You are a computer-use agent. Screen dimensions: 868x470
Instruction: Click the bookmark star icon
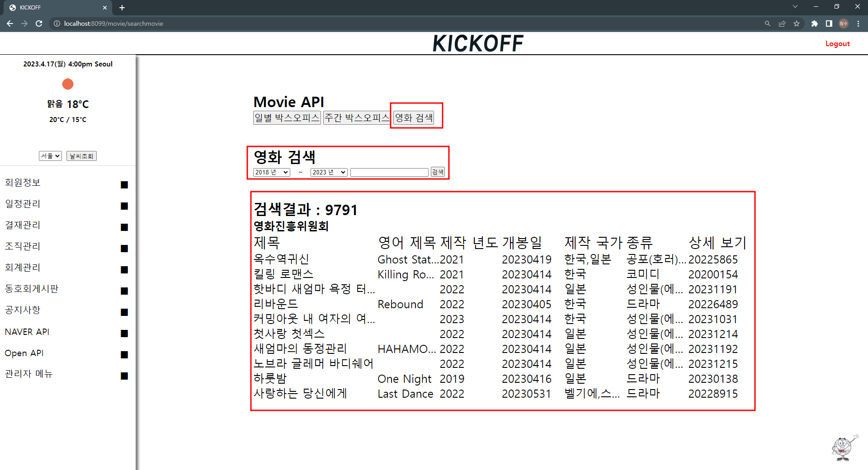pyautogui.click(x=797, y=23)
